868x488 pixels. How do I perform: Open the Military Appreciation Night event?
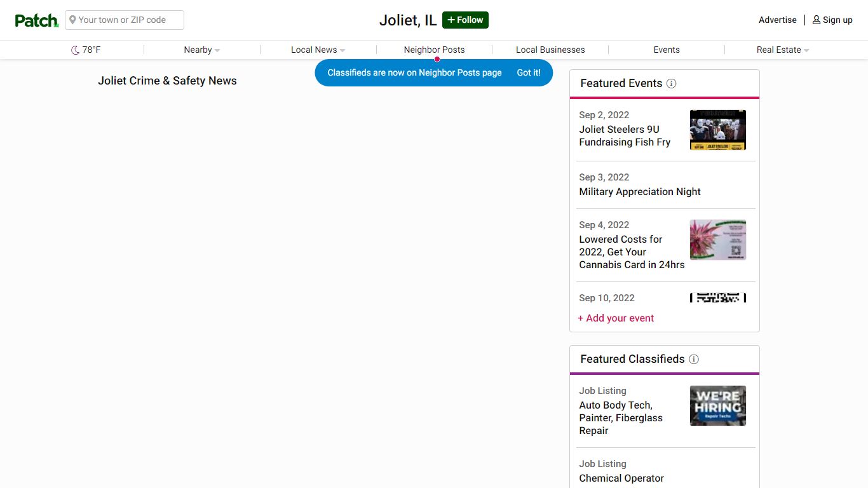click(640, 191)
